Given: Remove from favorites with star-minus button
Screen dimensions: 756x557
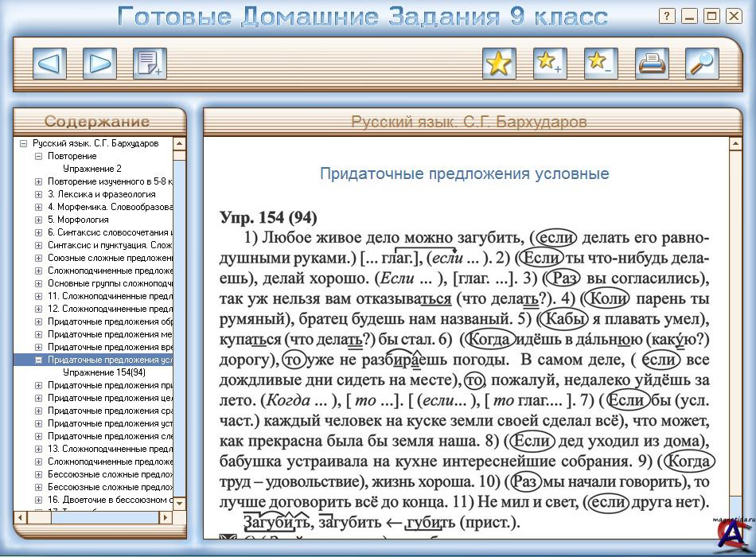Looking at the screenshot, I should coord(601,64).
